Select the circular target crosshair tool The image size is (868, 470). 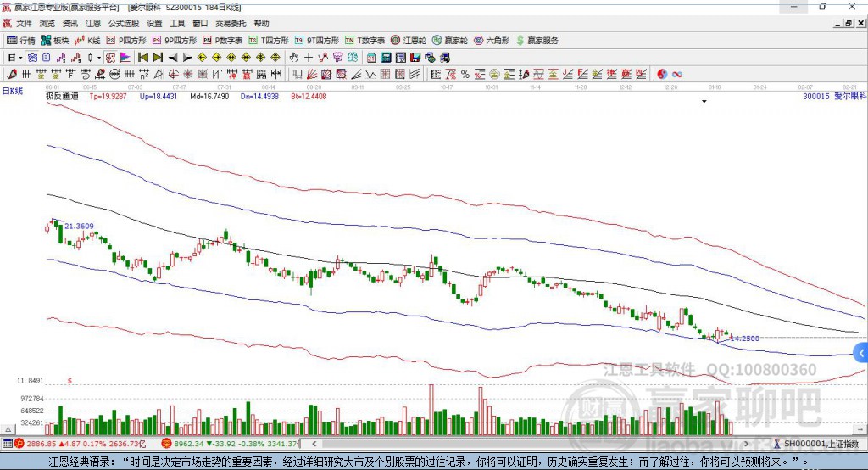tap(173, 75)
